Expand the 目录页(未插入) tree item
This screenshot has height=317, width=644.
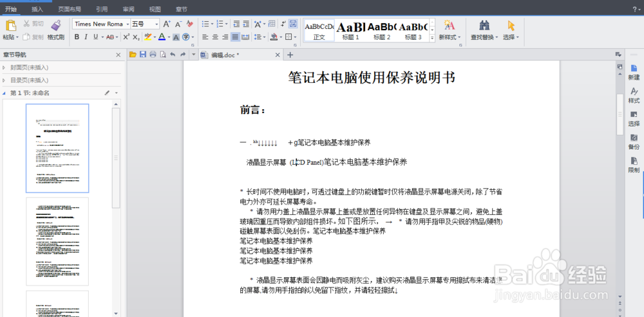click(4, 80)
